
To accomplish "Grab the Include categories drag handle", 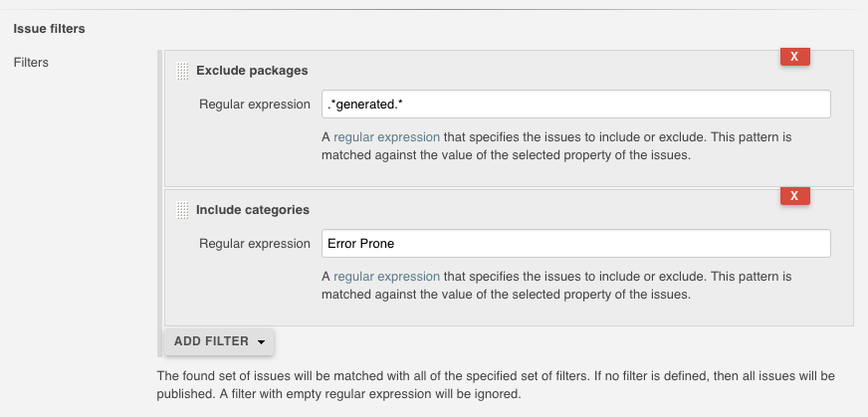I will coord(181,210).
